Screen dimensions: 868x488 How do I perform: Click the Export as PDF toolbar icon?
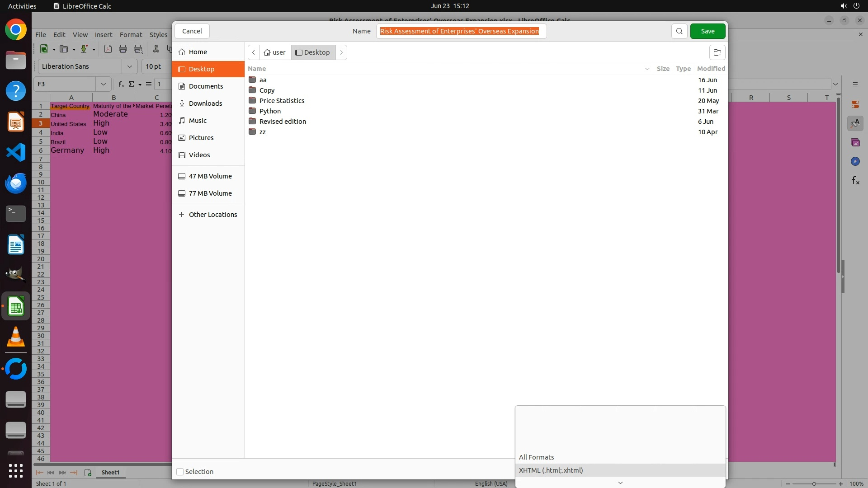coord(108,49)
